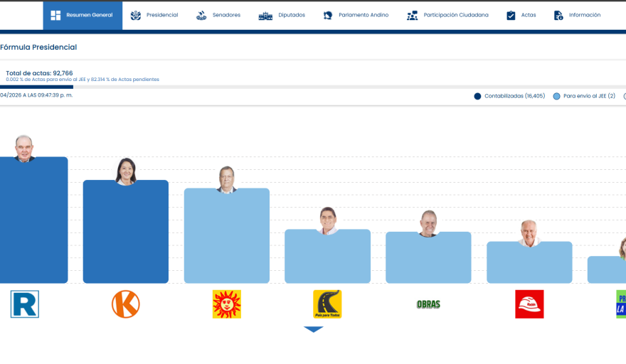The height and width of the screenshot is (364, 626).
Task: Click the third candidate's light blue bar
Action: (x=227, y=238)
